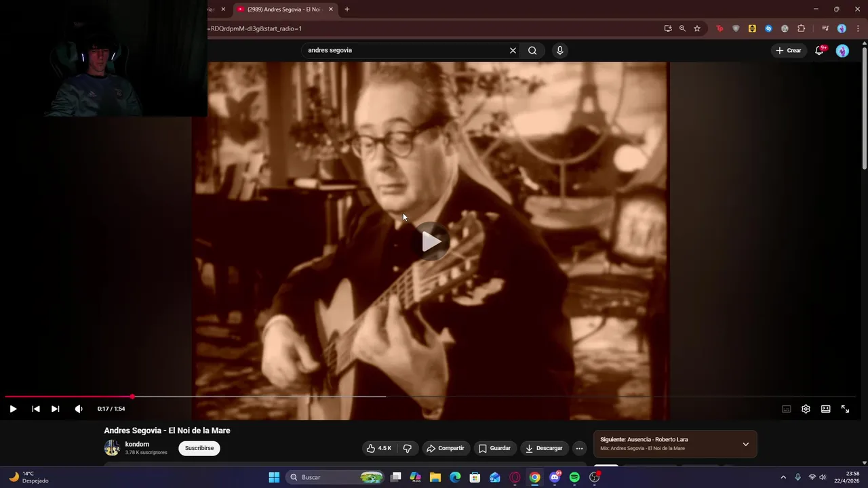Show hidden system tray icons

783,477
